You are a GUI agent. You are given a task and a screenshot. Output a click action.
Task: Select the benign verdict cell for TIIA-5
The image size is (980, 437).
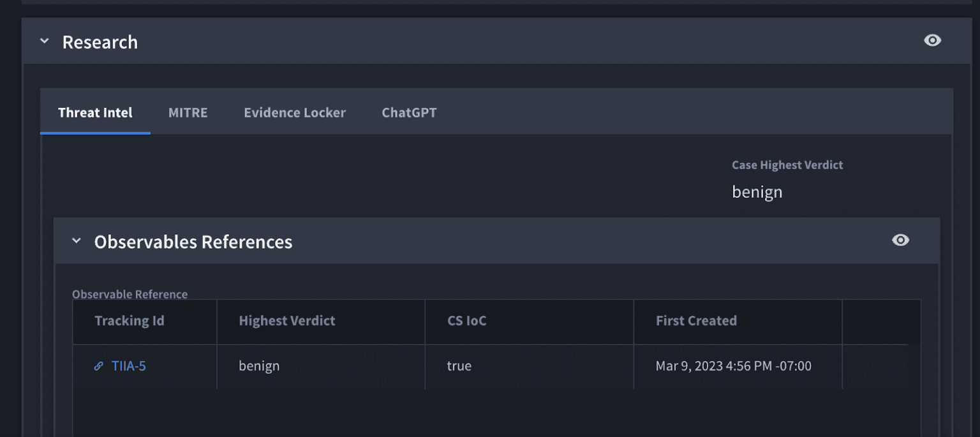(258, 366)
